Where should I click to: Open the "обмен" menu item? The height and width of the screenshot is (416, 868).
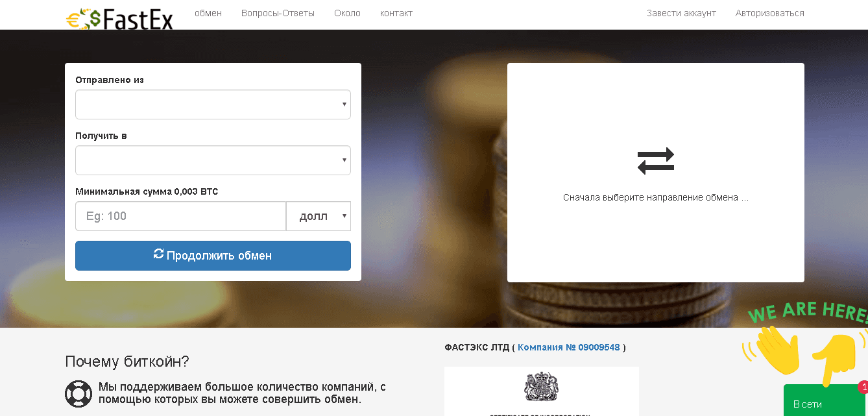coord(208,13)
